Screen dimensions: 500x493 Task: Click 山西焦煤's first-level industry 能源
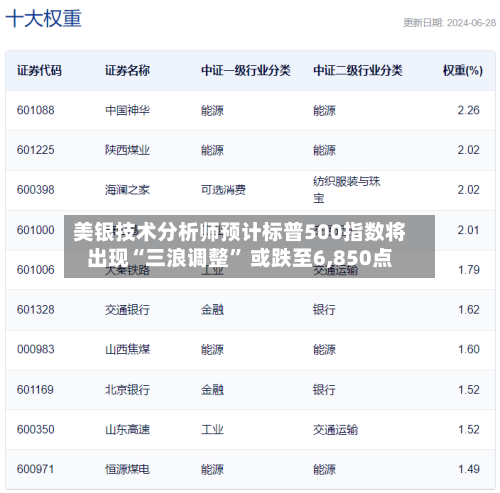tap(212, 349)
